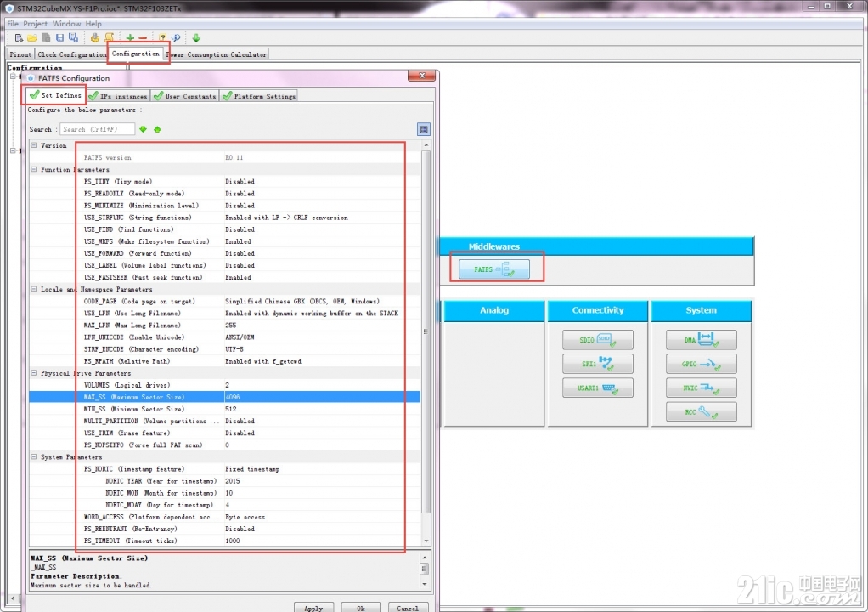Viewport: 868px width, 612px height.
Task: Click the USE_LFN dynamic working buffer value
Action: tap(312, 314)
